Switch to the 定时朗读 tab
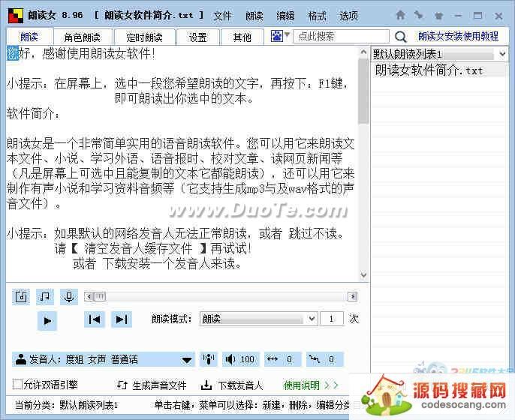 pos(144,37)
